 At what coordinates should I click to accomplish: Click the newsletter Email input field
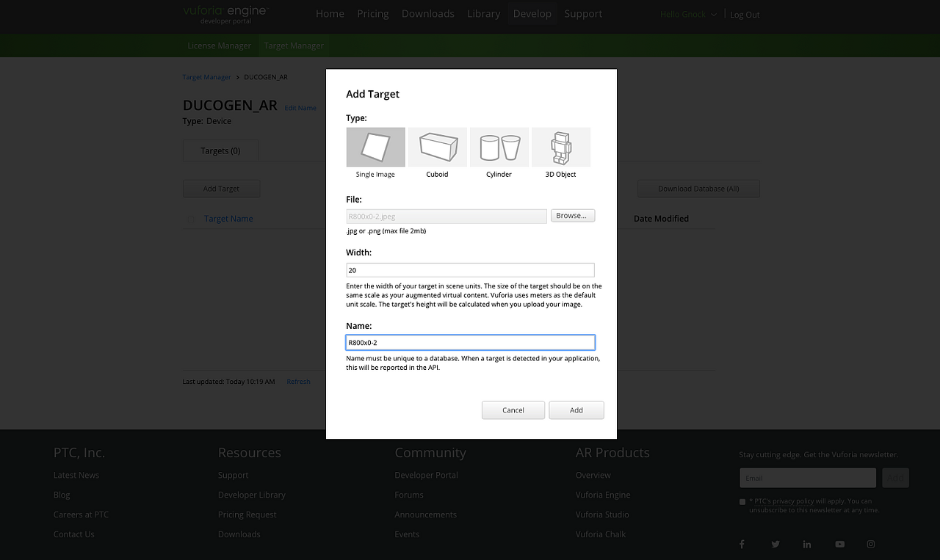click(x=808, y=478)
